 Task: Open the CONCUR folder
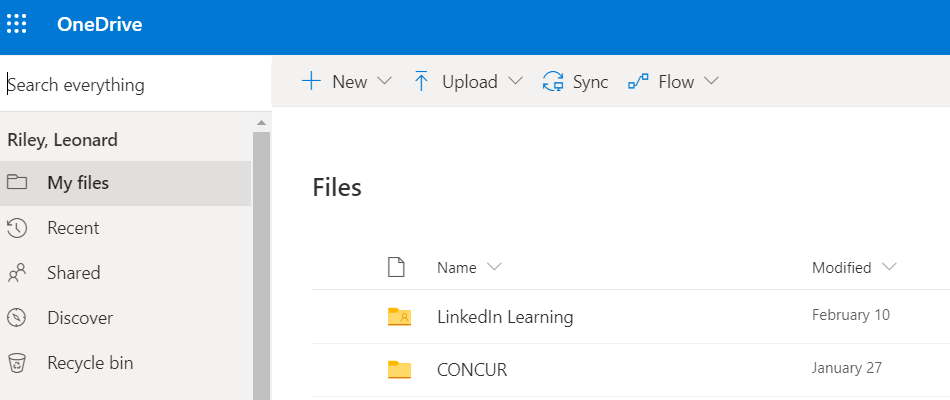coord(472,370)
